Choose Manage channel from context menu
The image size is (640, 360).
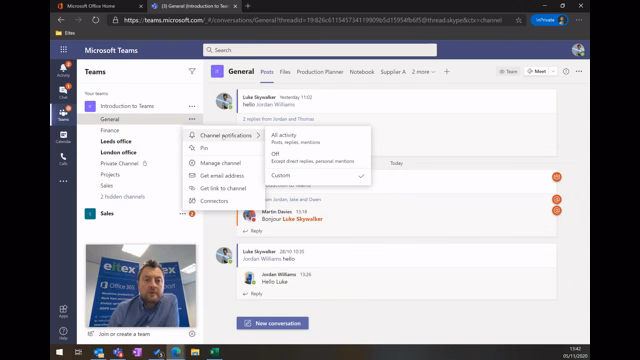(x=224, y=163)
